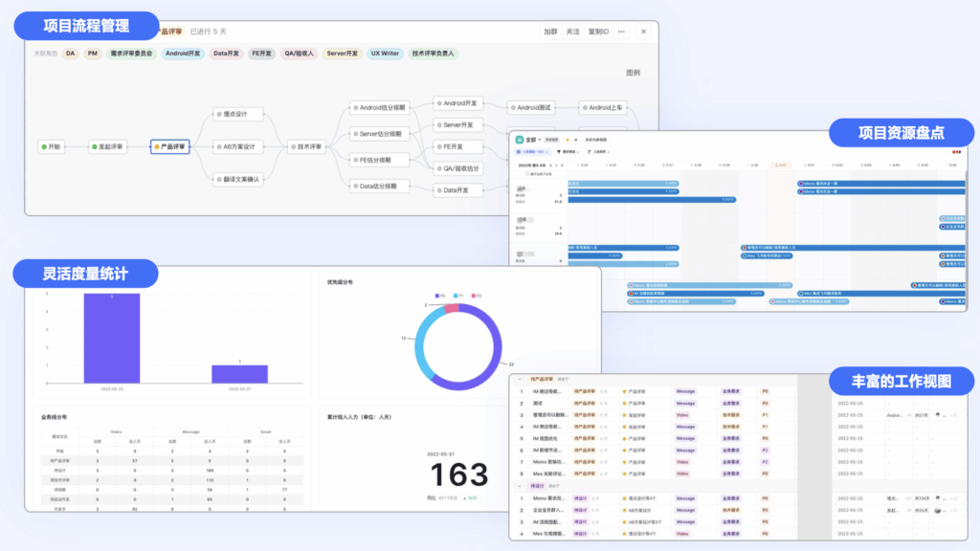Click the 复制ID button
Viewport: 980px width, 551px height.
pyautogui.click(x=598, y=32)
